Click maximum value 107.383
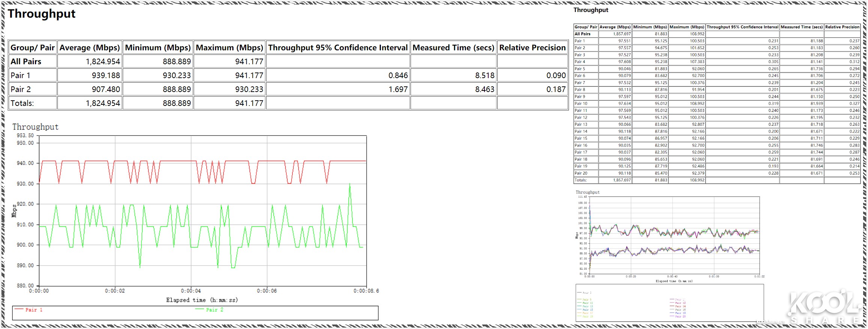 (697, 62)
